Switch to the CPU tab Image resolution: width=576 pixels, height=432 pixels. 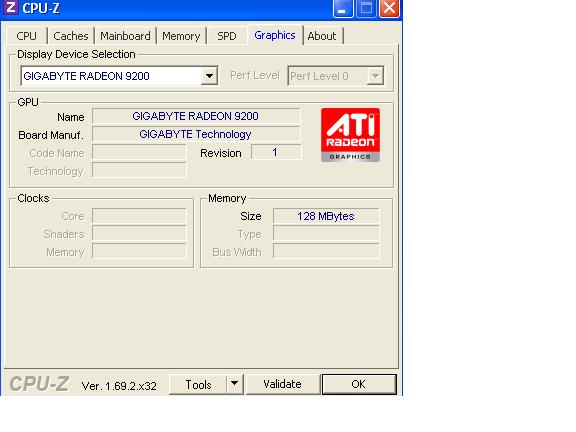(26, 36)
